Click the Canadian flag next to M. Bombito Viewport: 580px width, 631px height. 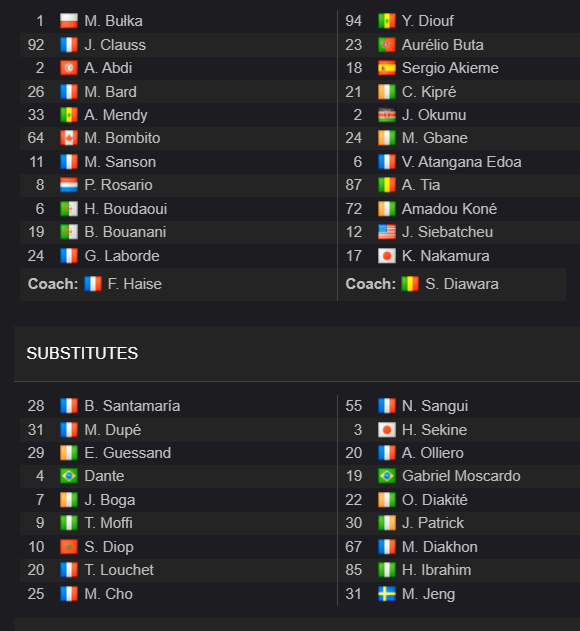coord(69,138)
